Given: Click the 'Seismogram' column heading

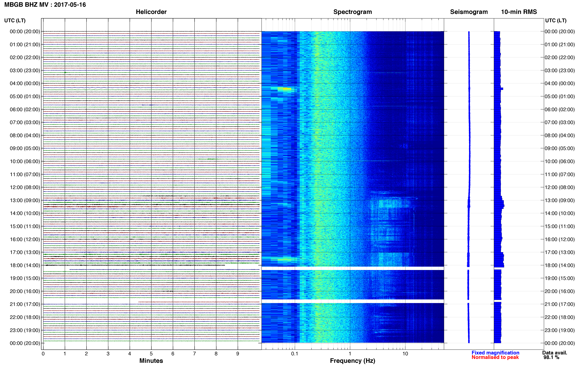Looking at the screenshot, I should coord(469,12).
